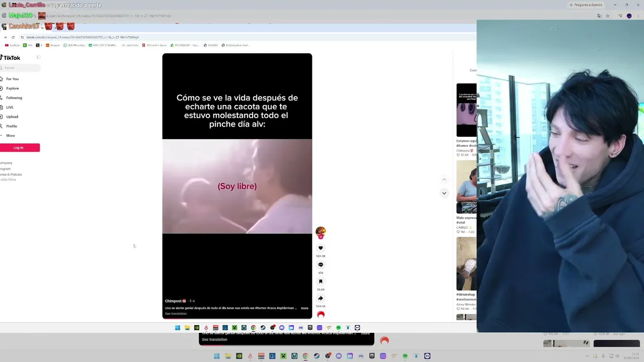644x362 pixels.
Task: Share the video with the arrow icon
Action: coord(320,298)
